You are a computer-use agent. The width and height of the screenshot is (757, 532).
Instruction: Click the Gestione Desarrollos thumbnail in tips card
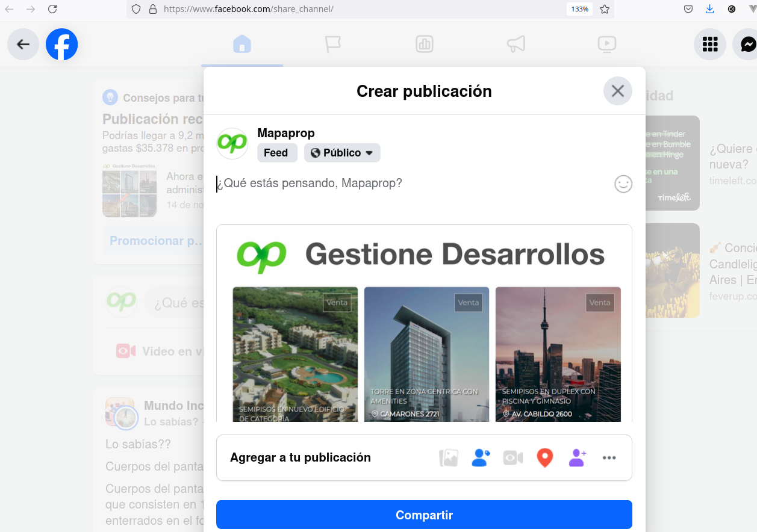(x=129, y=190)
